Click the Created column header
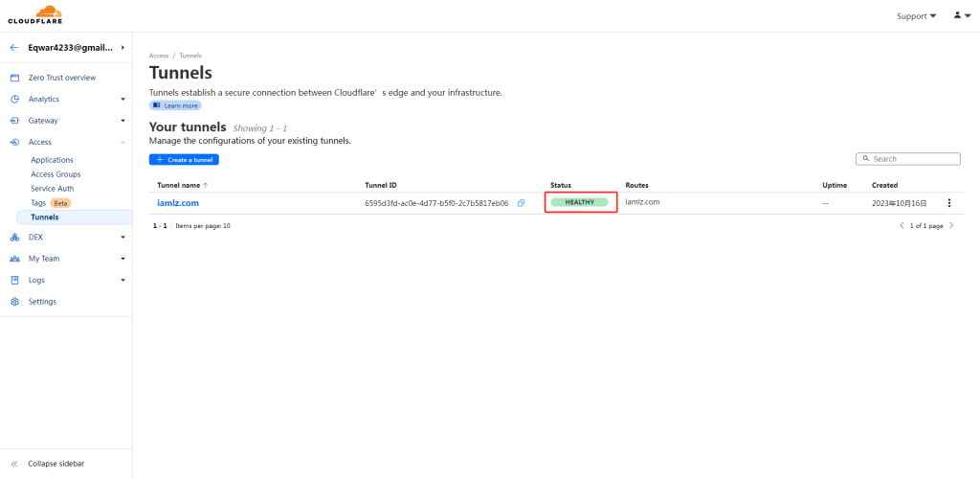The height and width of the screenshot is (479, 980). point(885,186)
